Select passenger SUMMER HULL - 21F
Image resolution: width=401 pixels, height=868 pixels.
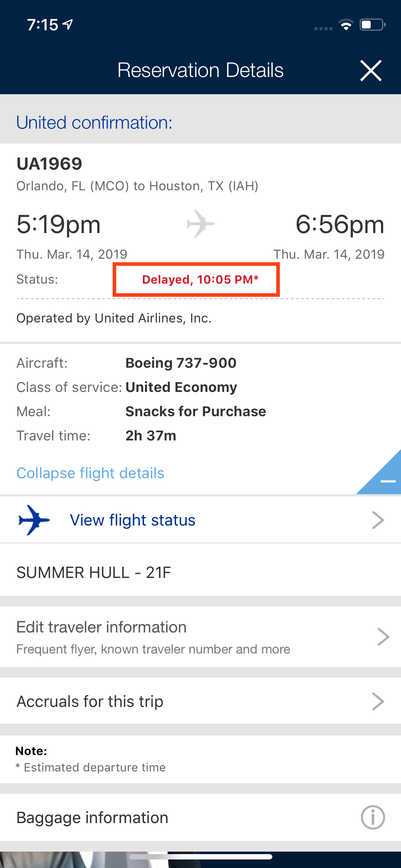(94, 573)
